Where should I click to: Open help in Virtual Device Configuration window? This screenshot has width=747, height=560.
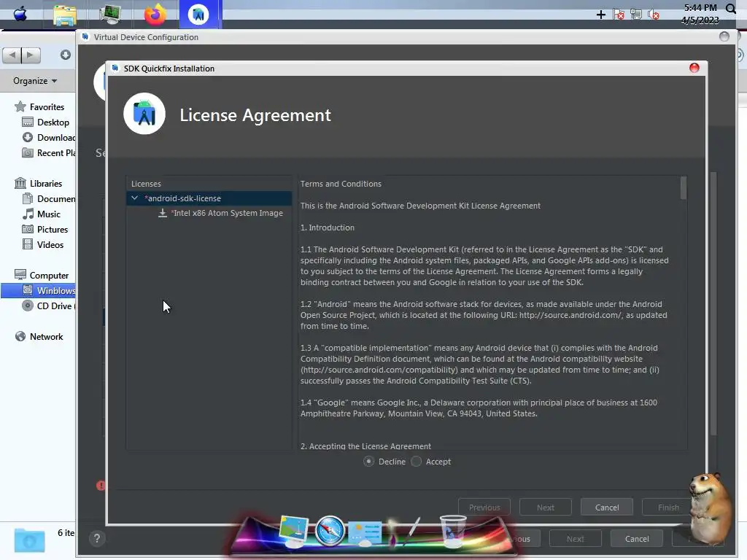click(97, 538)
